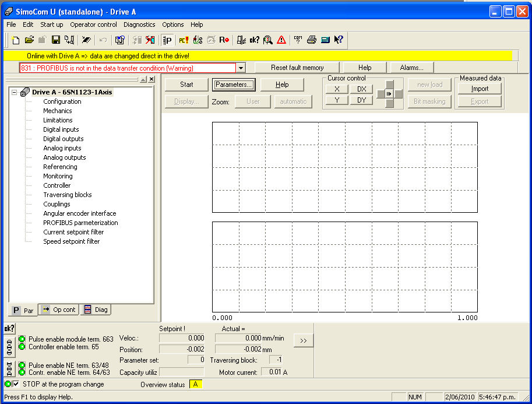Collapse the Drive A tree node
532x404 pixels.
[14, 92]
